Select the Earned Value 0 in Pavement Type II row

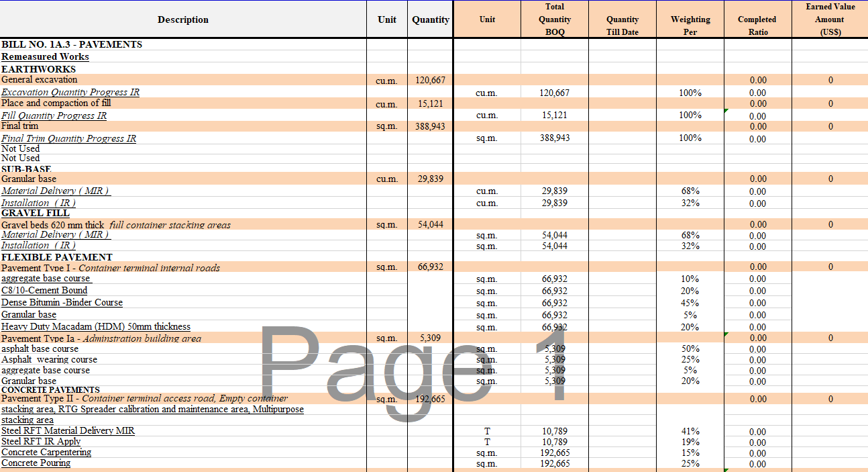830,399
